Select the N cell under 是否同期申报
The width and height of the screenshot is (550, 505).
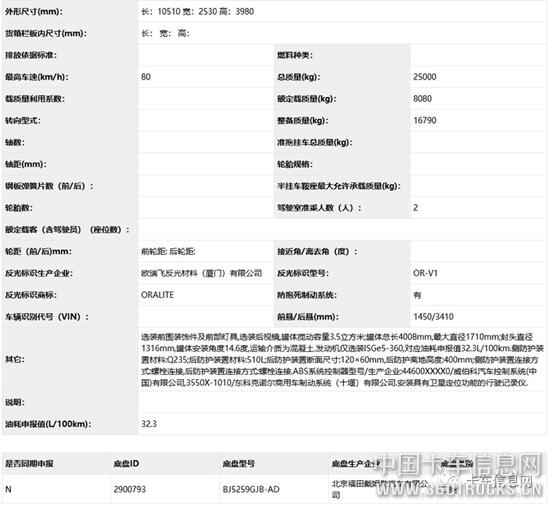pos(8,489)
